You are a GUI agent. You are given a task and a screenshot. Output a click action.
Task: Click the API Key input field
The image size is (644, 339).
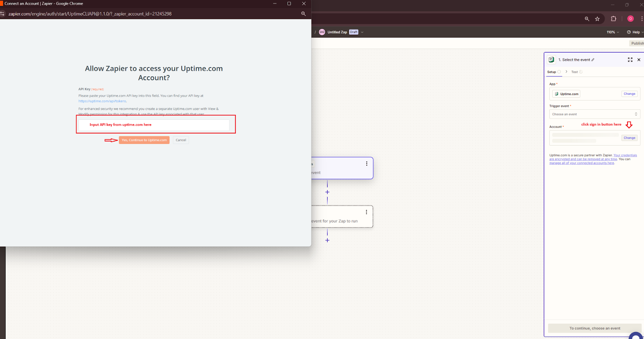(x=154, y=125)
